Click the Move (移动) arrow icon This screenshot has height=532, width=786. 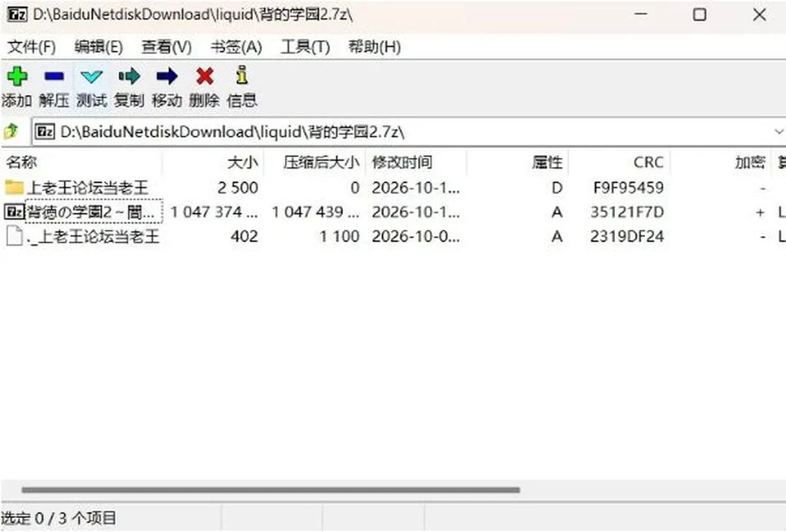tap(166, 77)
